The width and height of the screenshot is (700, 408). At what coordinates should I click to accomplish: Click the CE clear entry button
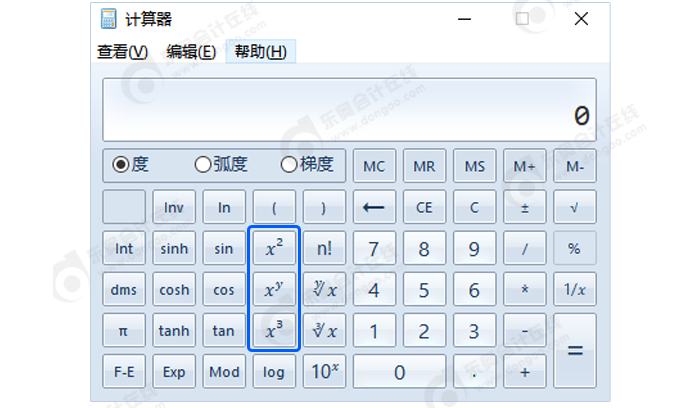pos(424,208)
